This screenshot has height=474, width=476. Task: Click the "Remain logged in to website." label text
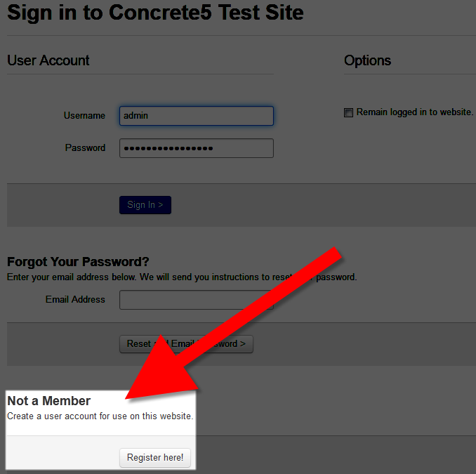click(x=414, y=112)
